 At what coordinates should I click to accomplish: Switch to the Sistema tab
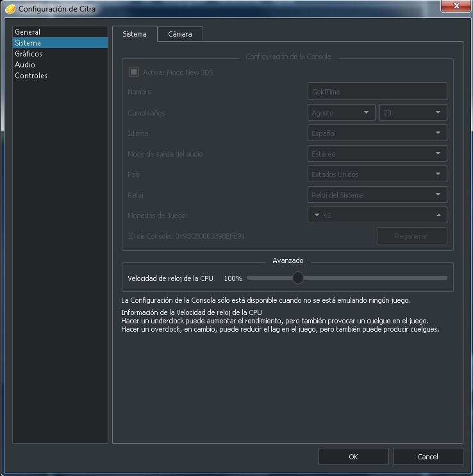(135, 34)
